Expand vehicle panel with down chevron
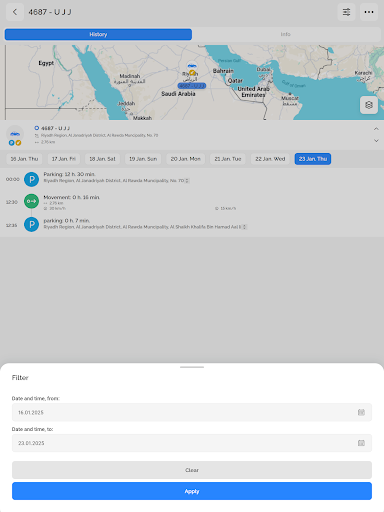The width and height of the screenshot is (384, 512). (376, 141)
